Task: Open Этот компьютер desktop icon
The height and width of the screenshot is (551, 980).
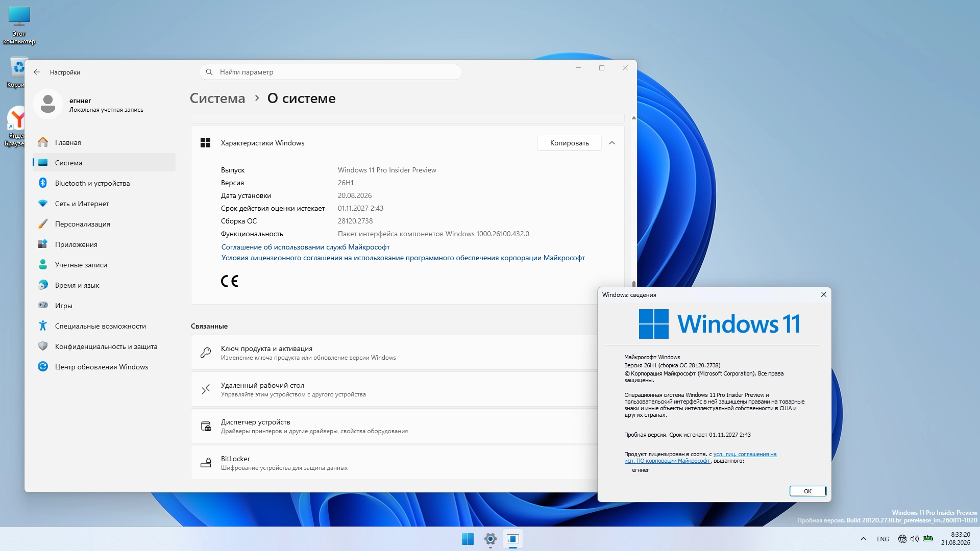Action: (19, 26)
